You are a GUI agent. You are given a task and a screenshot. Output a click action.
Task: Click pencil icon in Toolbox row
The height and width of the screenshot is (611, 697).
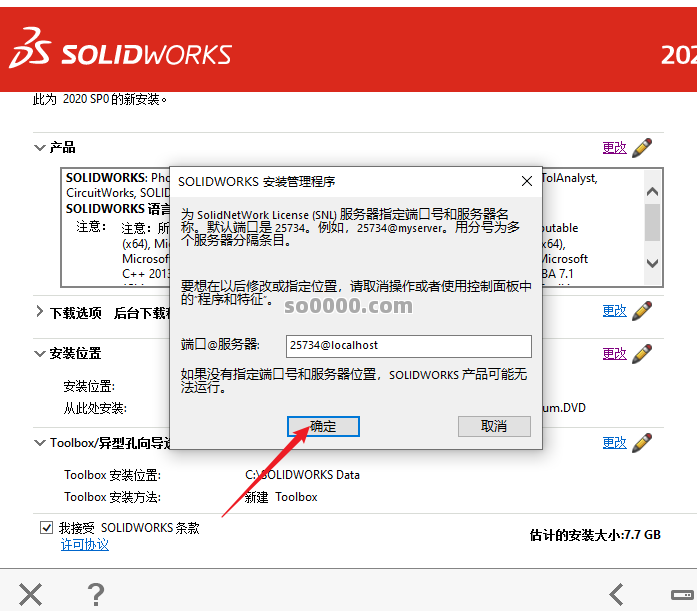click(642, 443)
